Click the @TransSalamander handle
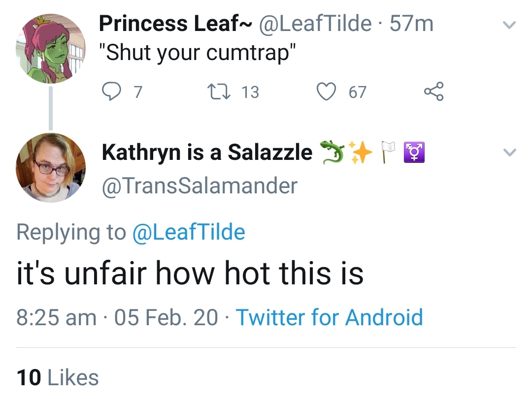This screenshot has height=399, width=532. 199,186
